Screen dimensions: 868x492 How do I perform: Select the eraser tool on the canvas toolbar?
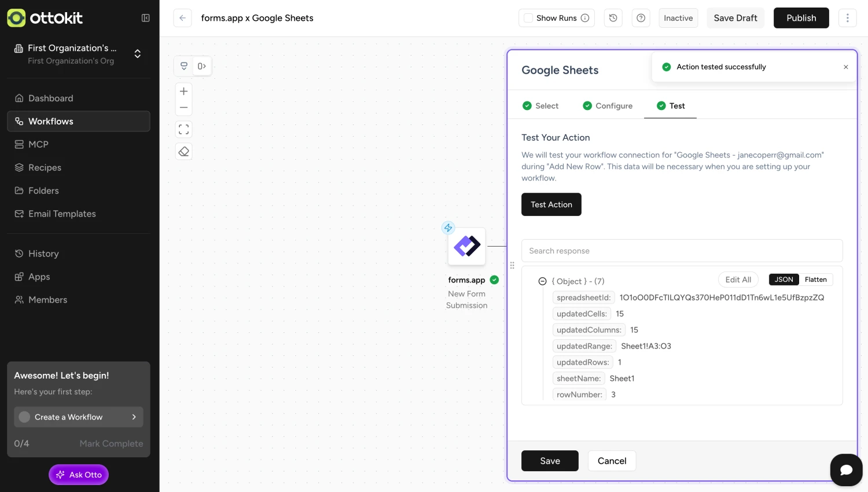pyautogui.click(x=183, y=151)
